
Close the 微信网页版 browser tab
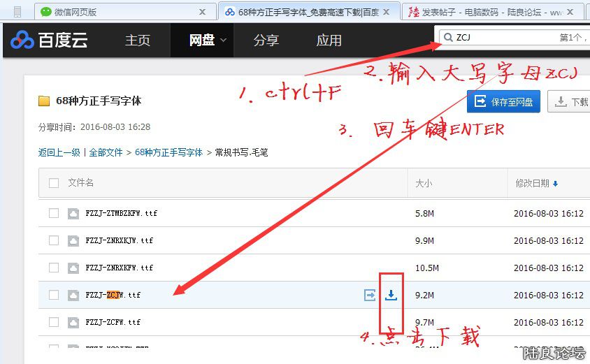click(203, 12)
